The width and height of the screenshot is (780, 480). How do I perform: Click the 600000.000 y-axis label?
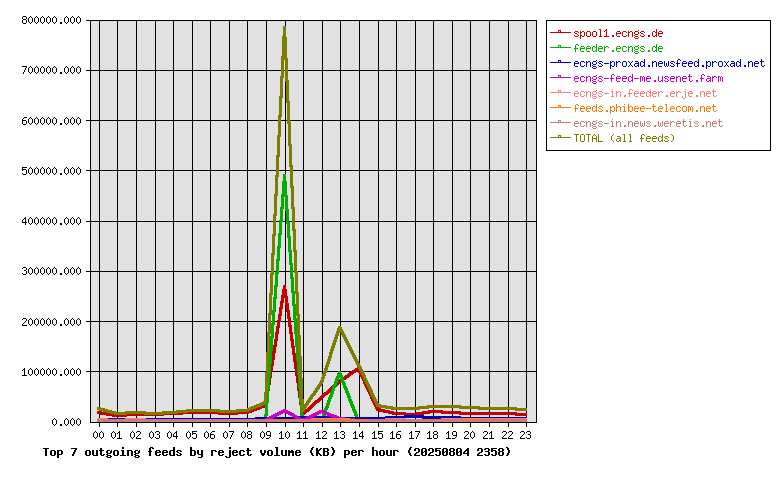(51, 121)
